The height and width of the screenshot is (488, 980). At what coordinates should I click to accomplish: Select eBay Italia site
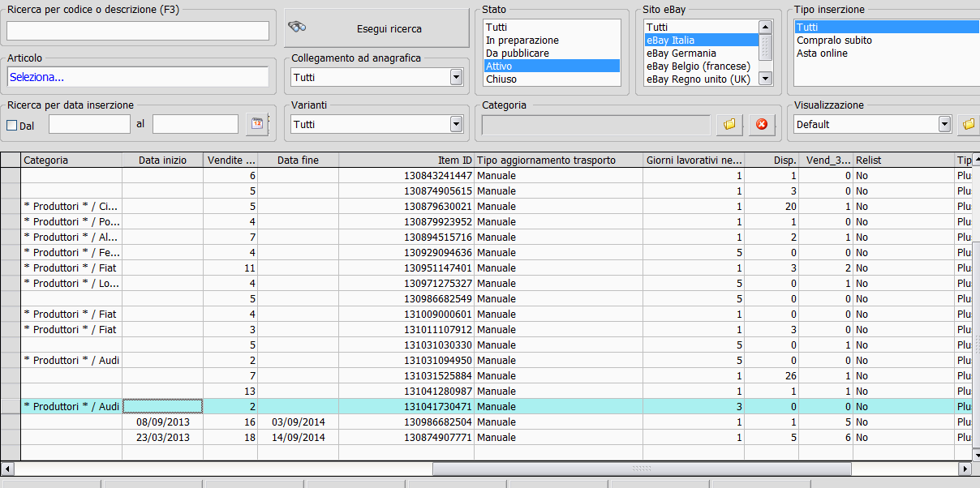[701, 40]
